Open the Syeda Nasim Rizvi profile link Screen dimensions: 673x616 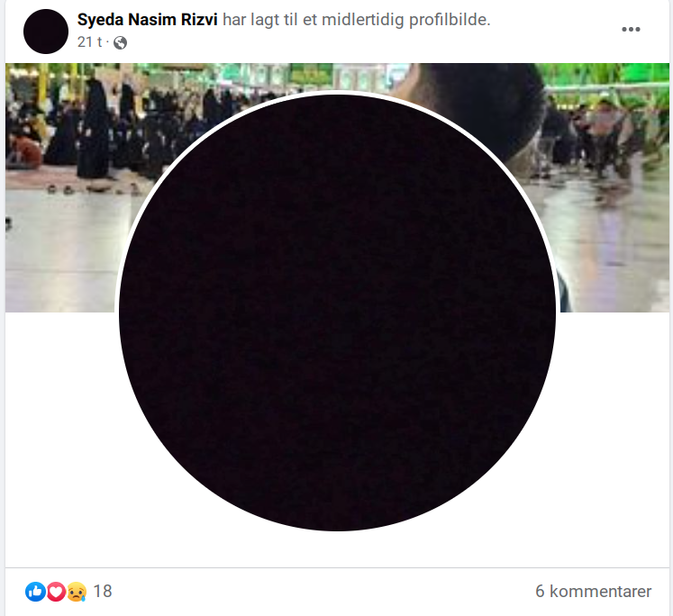[x=147, y=20]
